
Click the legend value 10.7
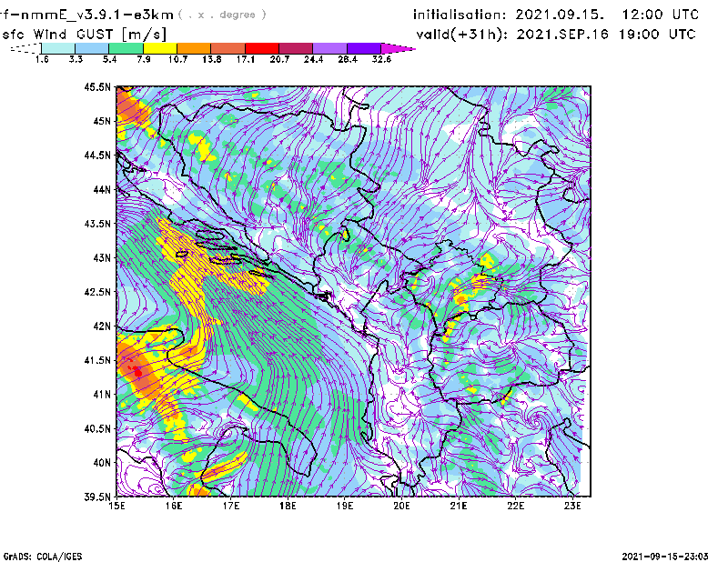177,59
